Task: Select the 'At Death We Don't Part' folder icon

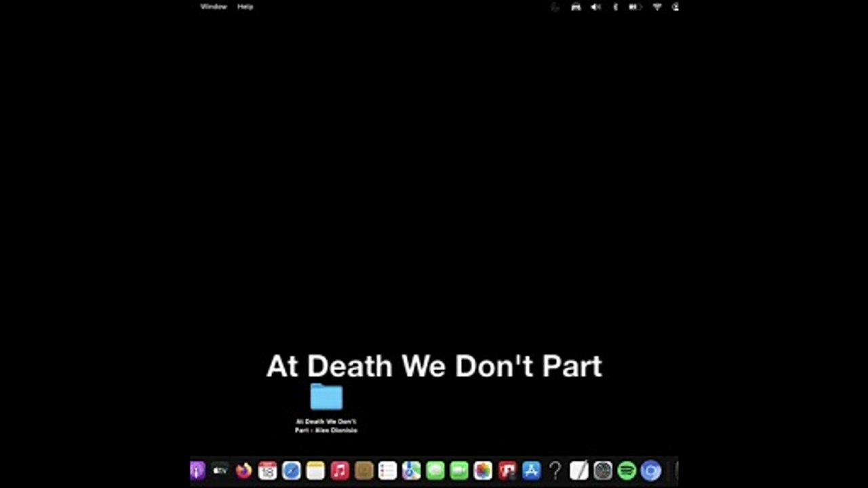Action: [x=326, y=397]
